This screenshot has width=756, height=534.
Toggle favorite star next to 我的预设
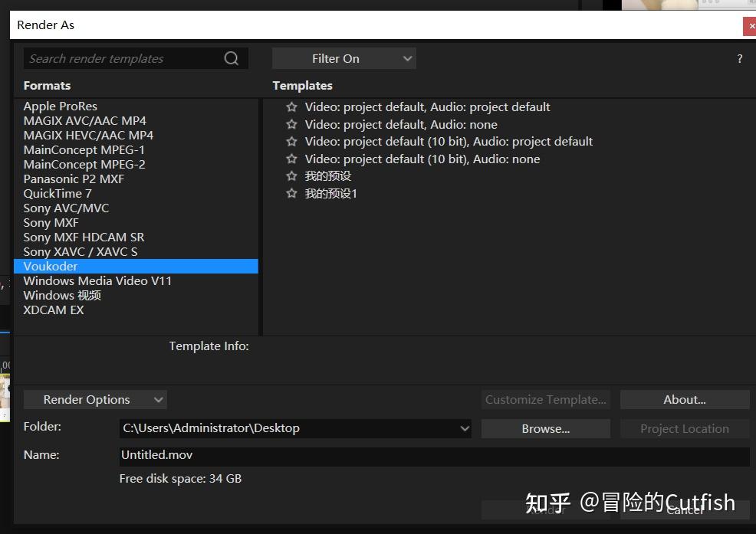pos(291,175)
